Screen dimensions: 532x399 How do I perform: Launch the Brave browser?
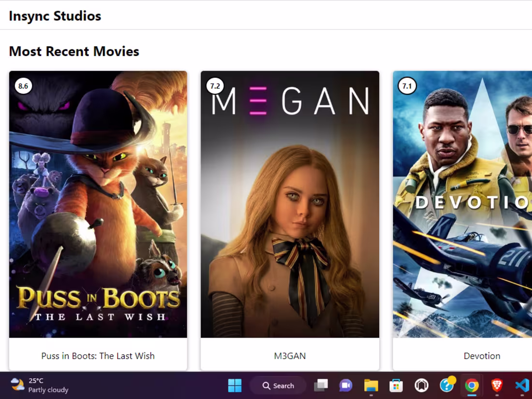496,385
